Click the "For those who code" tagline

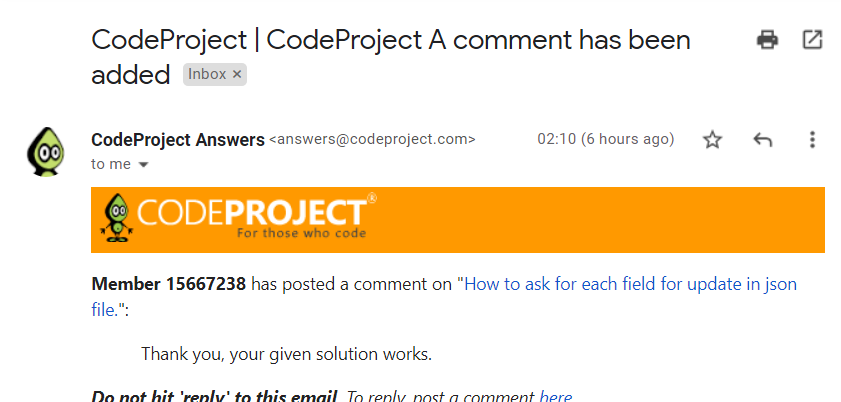pyautogui.click(x=301, y=233)
